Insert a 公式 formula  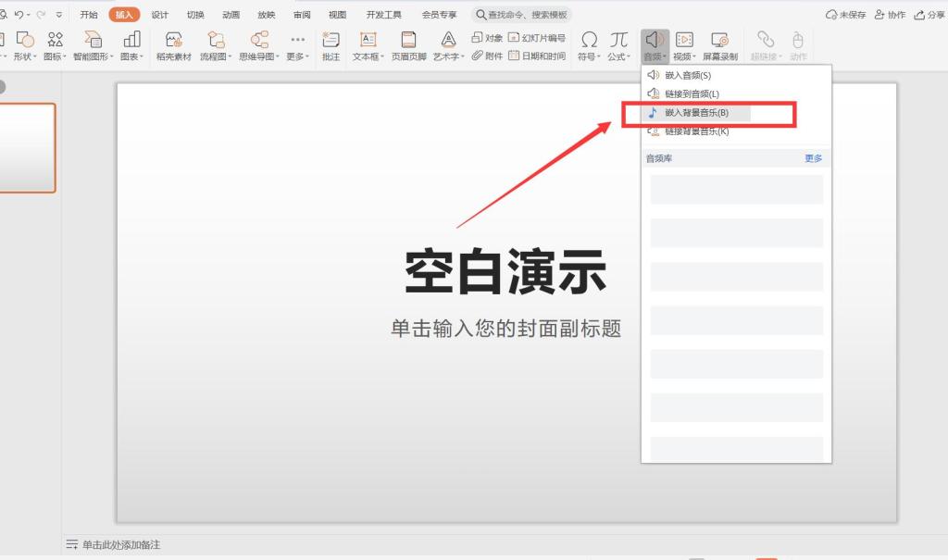pos(618,46)
